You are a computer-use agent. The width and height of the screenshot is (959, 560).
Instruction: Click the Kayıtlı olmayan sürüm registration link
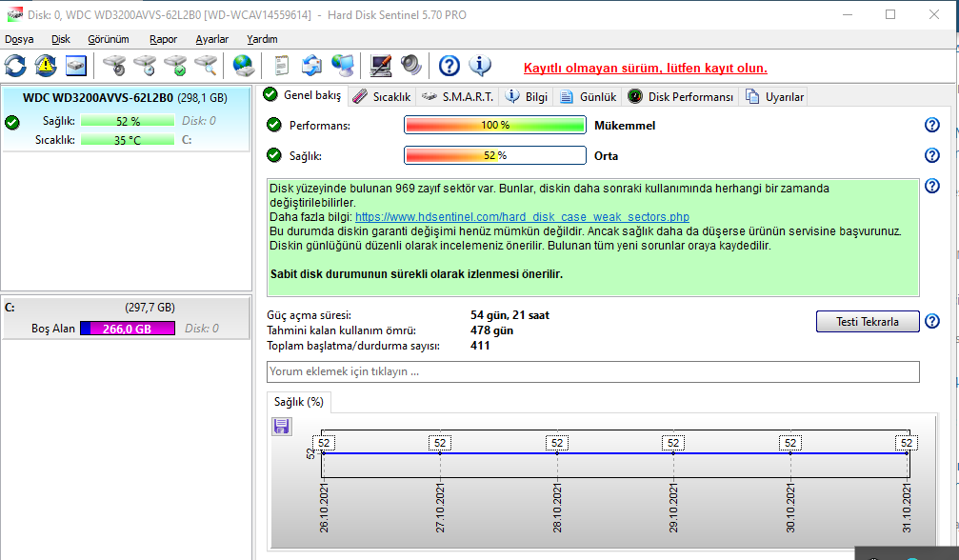coord(646,68)
